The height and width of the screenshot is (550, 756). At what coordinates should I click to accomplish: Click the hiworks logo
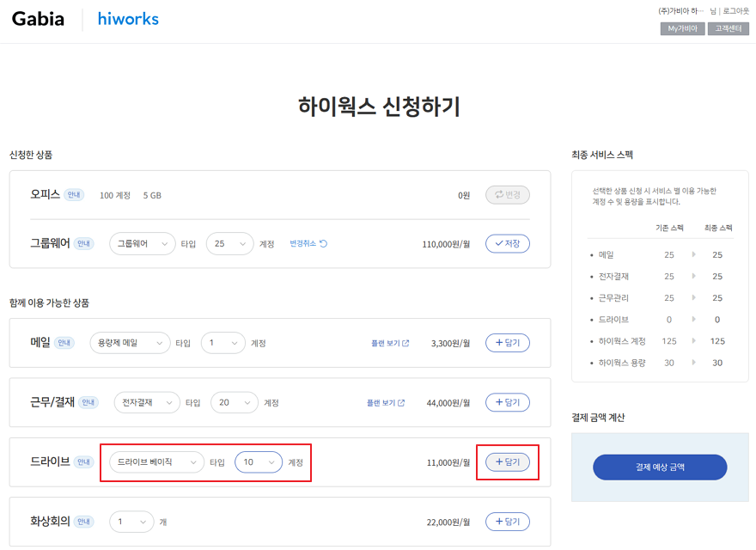(128, 19)
